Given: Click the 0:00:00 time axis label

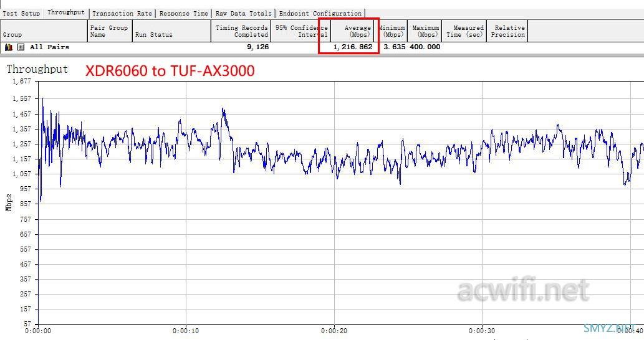Looking at the screenshot, I should (x=38, y=331).
